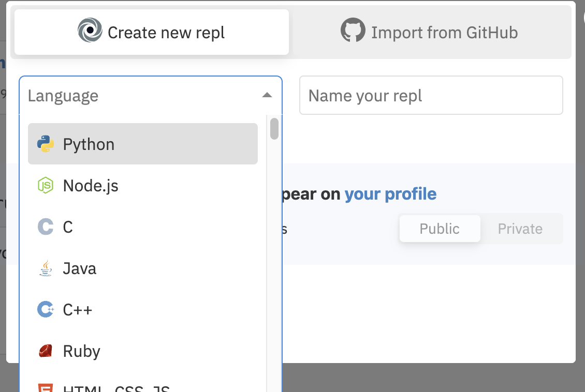The height and width of the screenshot is (392, 585).
Task: Pick Ruby from the language options
Action: pos(82,351)
